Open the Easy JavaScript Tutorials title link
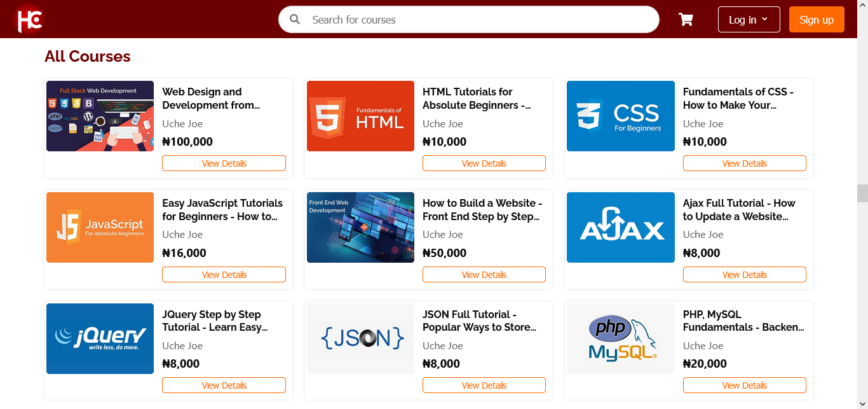 pos(222,210)
